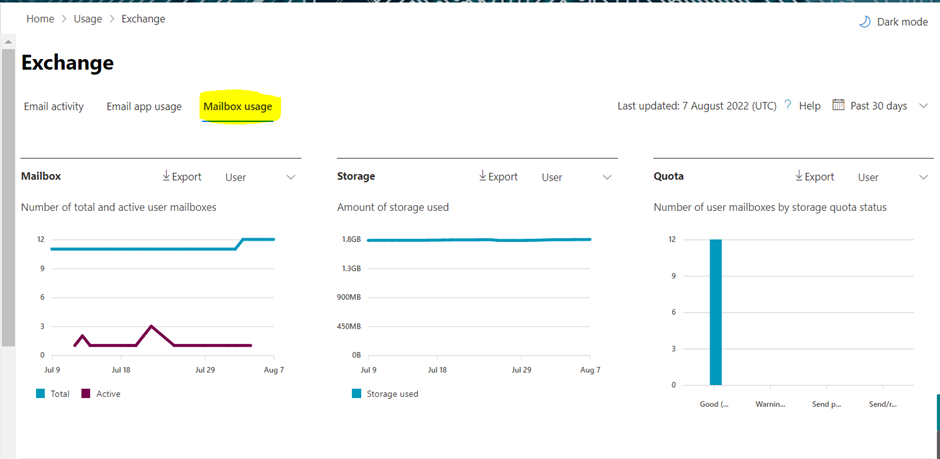Open the Email activity tab

(x=54, y=107)
